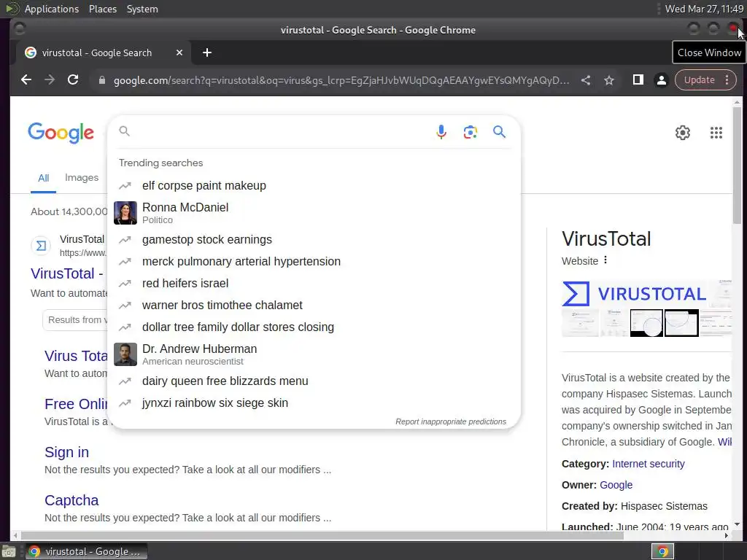Open the Places menu

pos(102,9)
